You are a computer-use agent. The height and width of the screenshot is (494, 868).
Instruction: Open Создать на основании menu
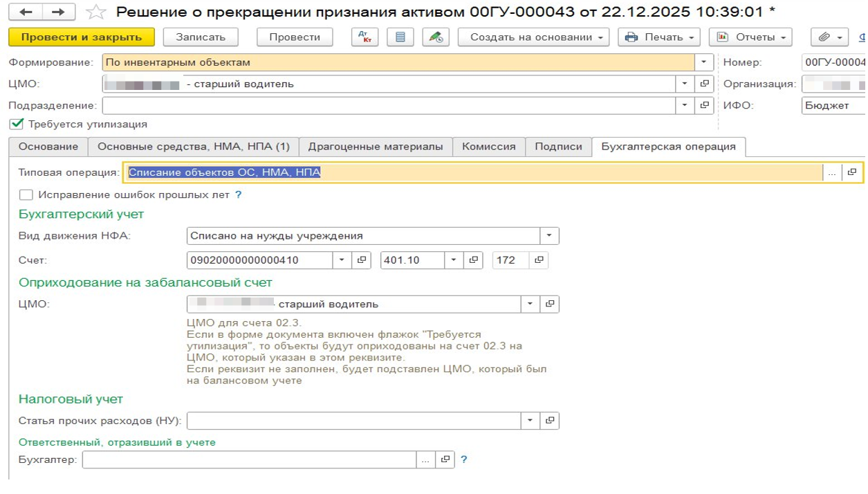coord(533,37)
